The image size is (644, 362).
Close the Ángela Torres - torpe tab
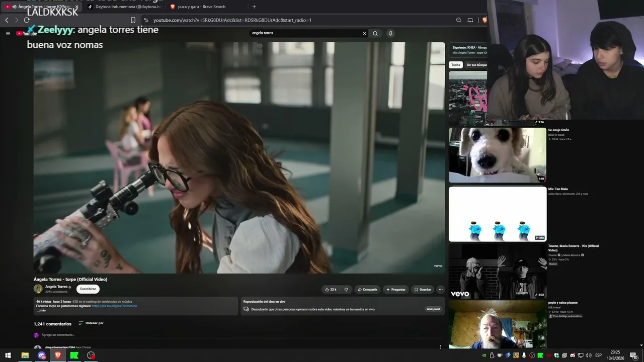(76, 7)
